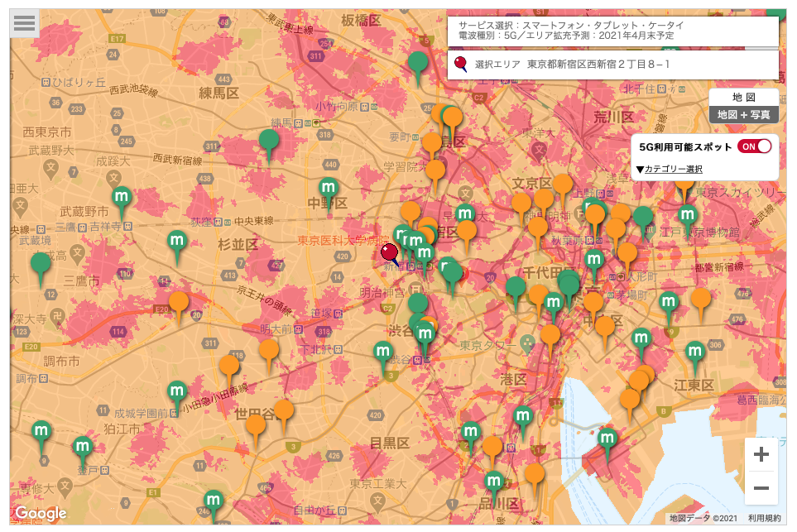Image resolution: width=797 pixels, height=532 pixels.
Task: Click the 西東京市 city label
Action: point(47,132)
